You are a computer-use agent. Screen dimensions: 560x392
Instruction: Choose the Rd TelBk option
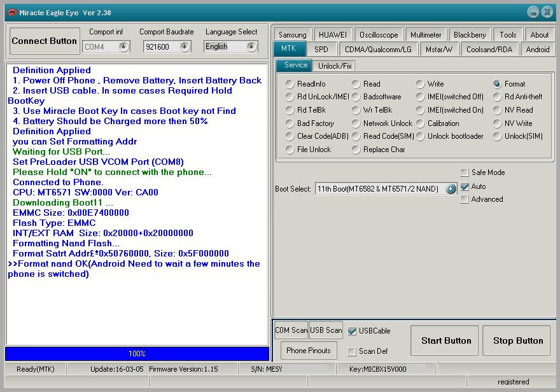coord(305,110)
